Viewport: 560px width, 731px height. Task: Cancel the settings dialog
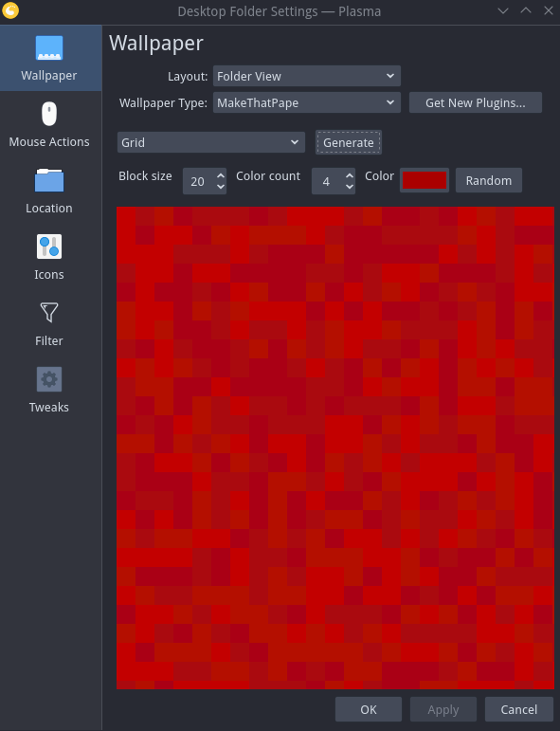point(518,709)
